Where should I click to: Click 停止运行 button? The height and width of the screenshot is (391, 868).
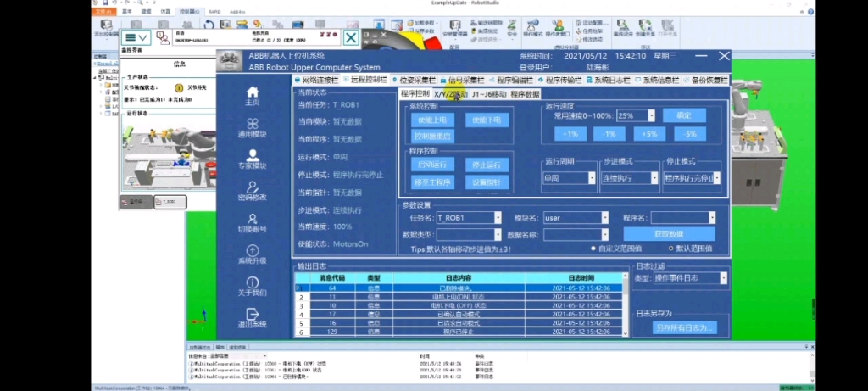point(487,165)
